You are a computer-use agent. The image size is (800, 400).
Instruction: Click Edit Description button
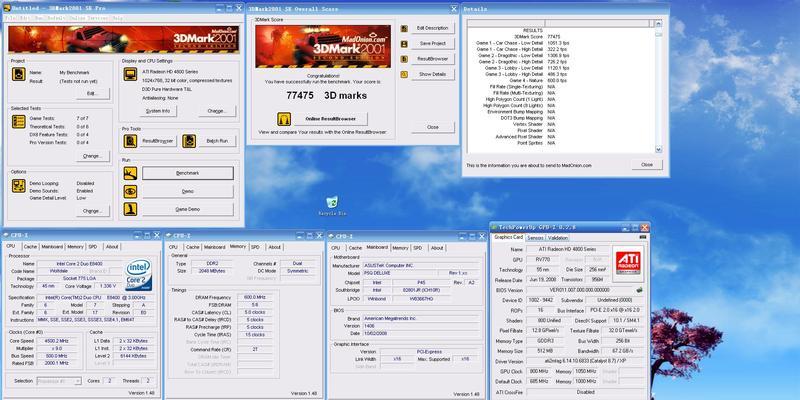click(x=432, y=29)
